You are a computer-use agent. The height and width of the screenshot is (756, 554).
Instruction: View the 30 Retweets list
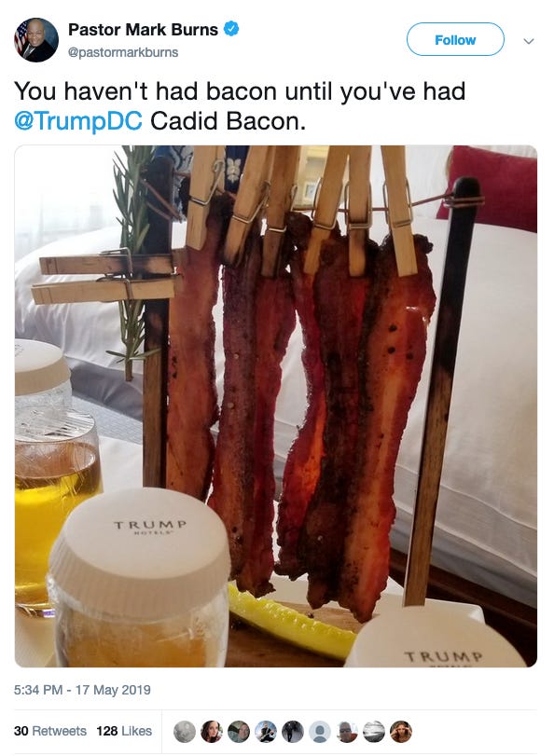point(50,731)
